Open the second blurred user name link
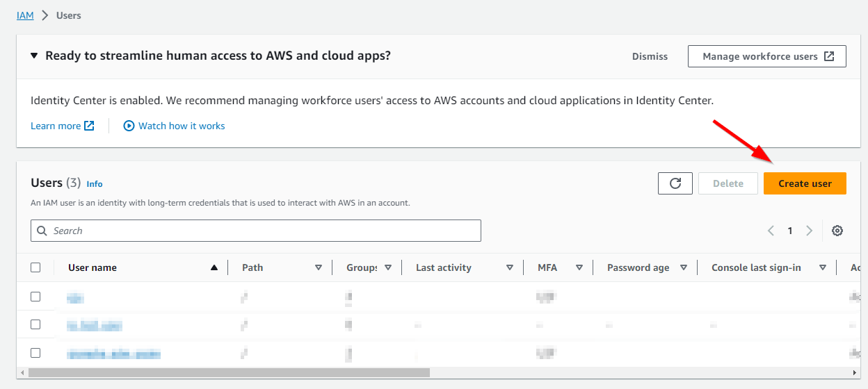Screen dimensions: 868x389 (x=95, y=326)
